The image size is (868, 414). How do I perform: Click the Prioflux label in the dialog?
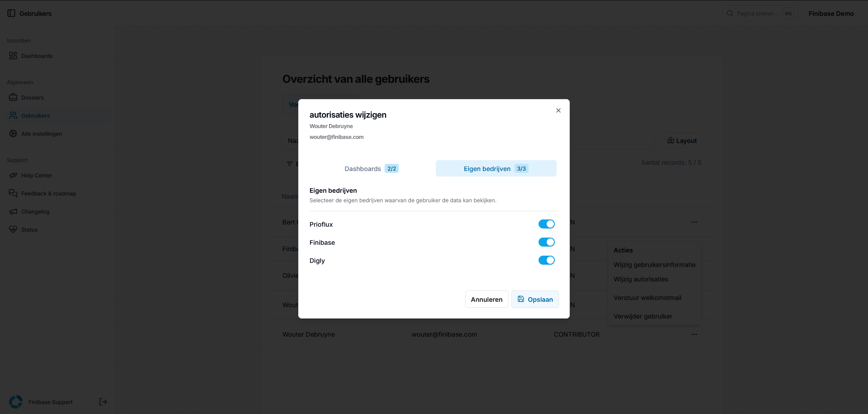point(321,224)
